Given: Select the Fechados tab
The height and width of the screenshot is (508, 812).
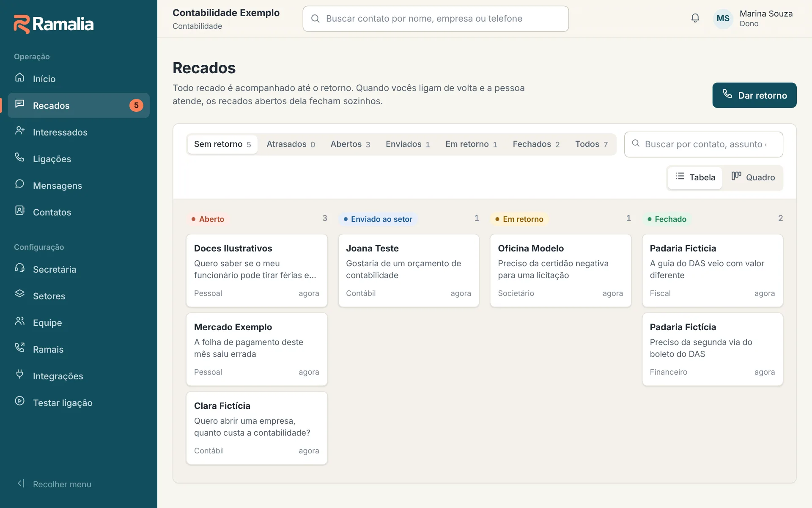Looking at the screenshot, I should click(536, 144).
